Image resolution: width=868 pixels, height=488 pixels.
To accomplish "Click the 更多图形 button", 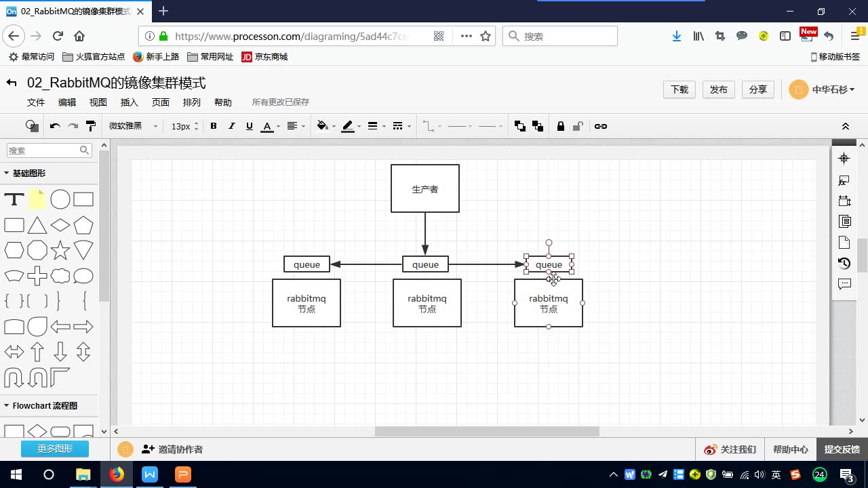I will click(55, 449).
